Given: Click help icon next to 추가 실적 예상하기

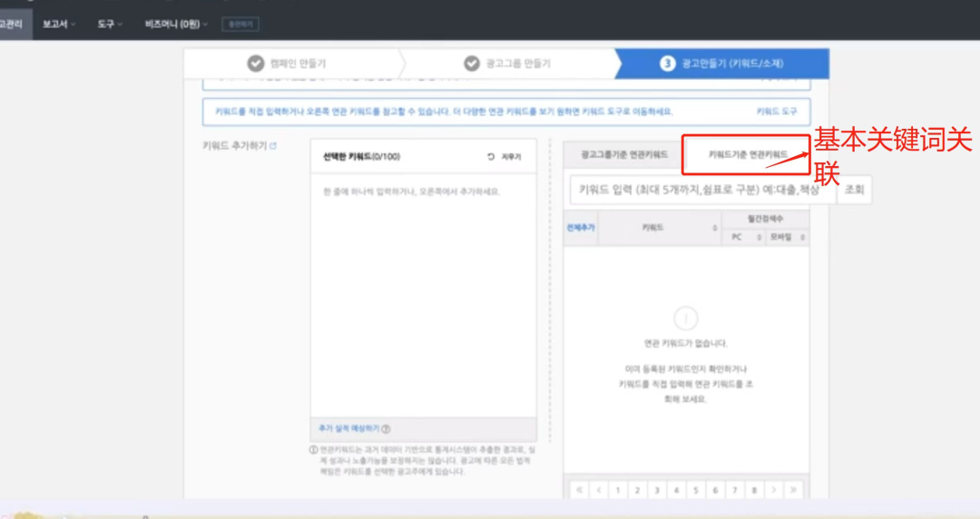Looking at the screenshot, I should click(386, 429).
